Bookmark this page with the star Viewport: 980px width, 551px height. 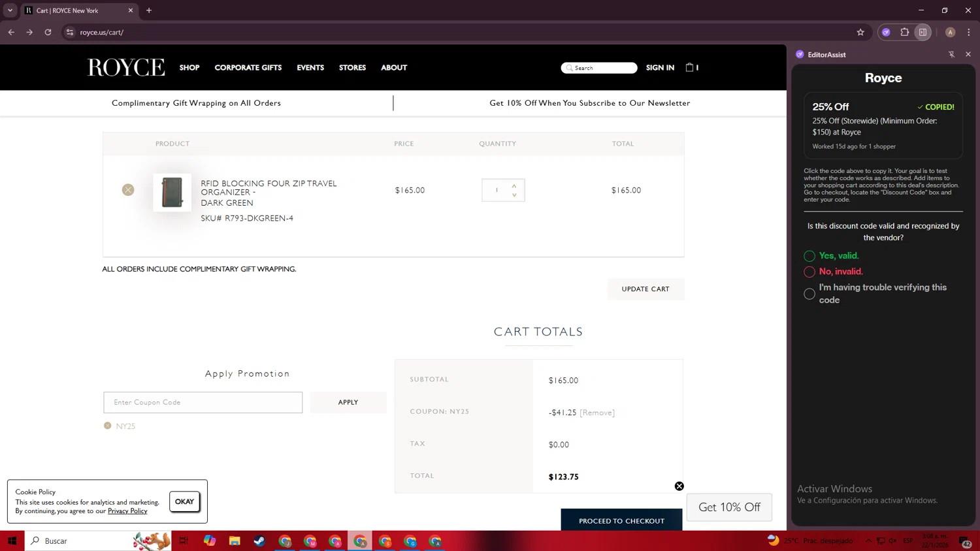[860, 32]
